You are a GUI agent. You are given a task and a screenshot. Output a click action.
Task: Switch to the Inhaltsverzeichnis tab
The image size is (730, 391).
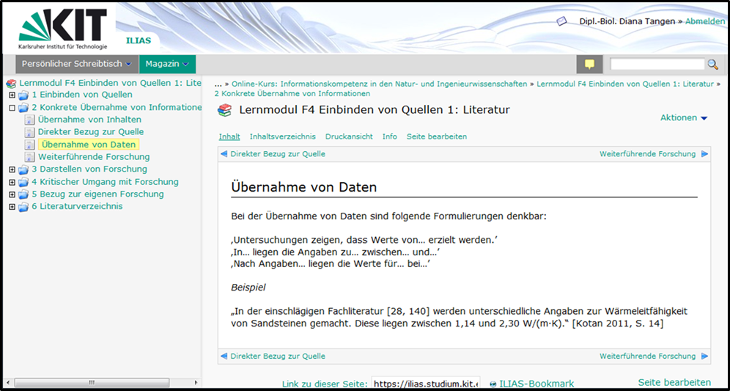[283, 136]
